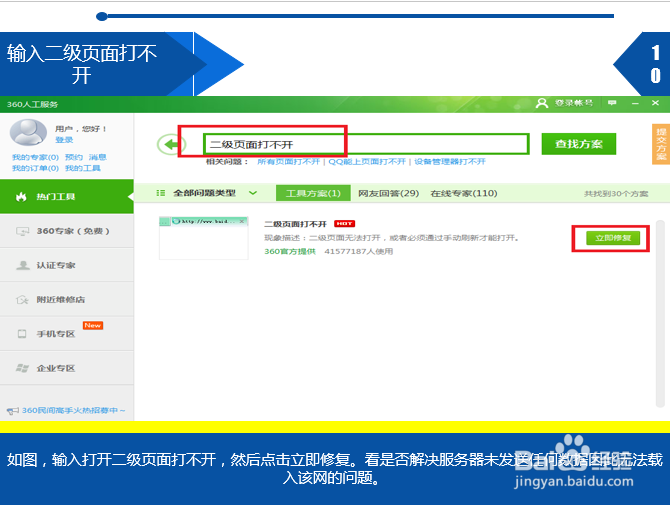Click related question QQ能上页面打不开

click(367, 161)
